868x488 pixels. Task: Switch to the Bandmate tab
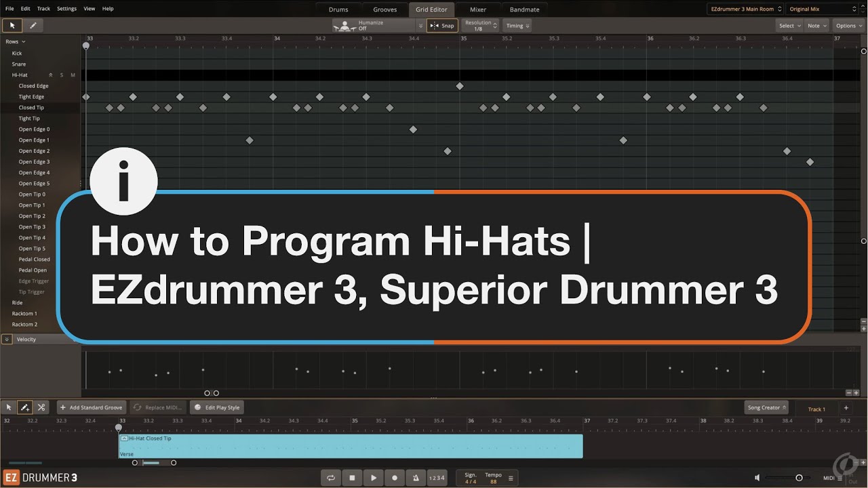pyautogui.click(x=525, y=9)
